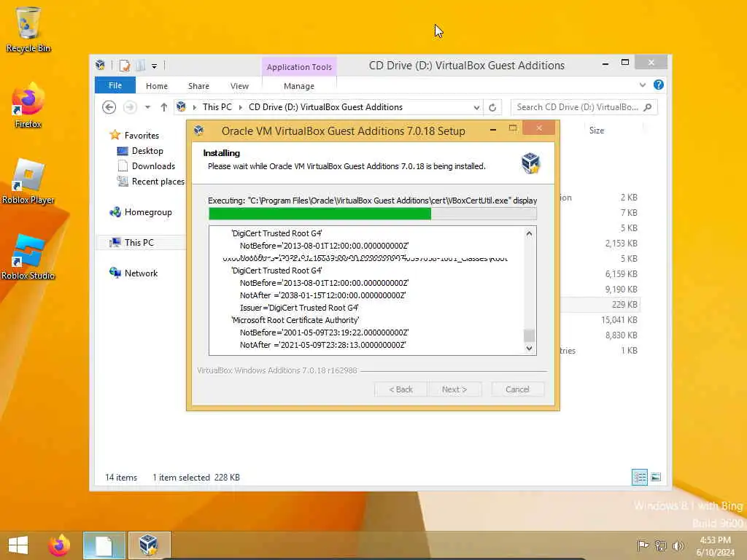Go up one folder level
Viewport: 747px width, 560px height.
click(x=164, y=107)
